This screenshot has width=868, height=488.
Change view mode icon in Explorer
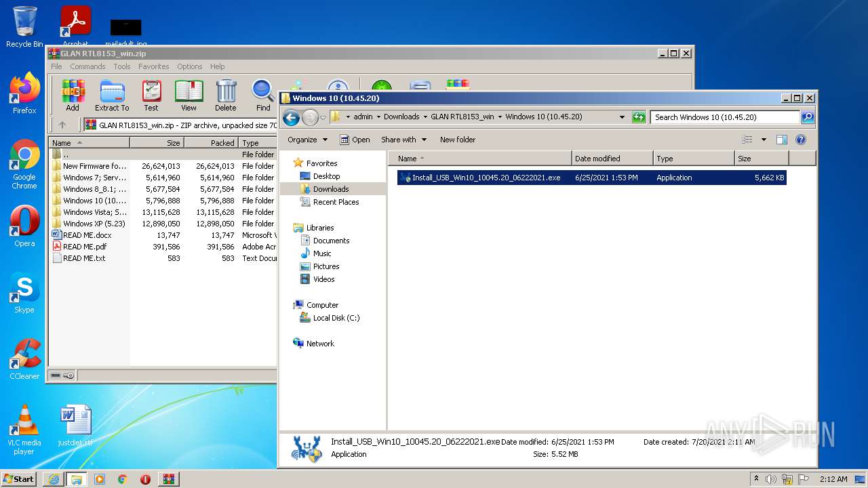tap(747, 140)
